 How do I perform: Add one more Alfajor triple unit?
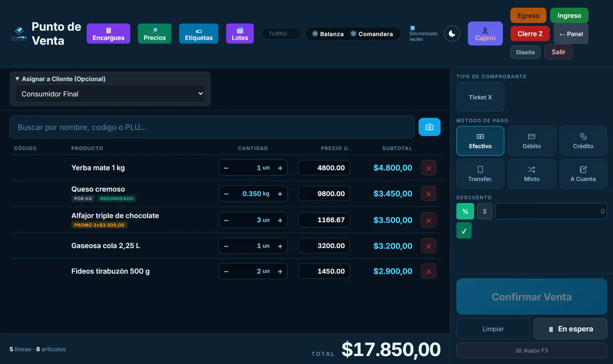(x=280, y=220)
